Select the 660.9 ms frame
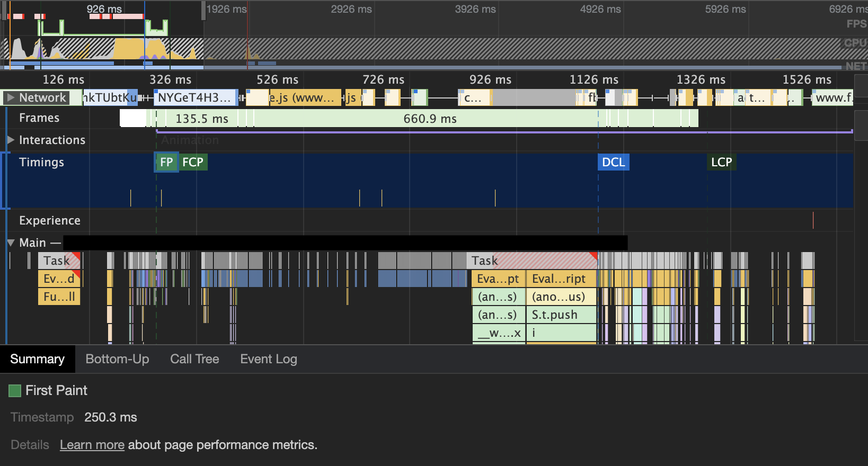This screenshot has width=868, height=466. coord(430,119)
